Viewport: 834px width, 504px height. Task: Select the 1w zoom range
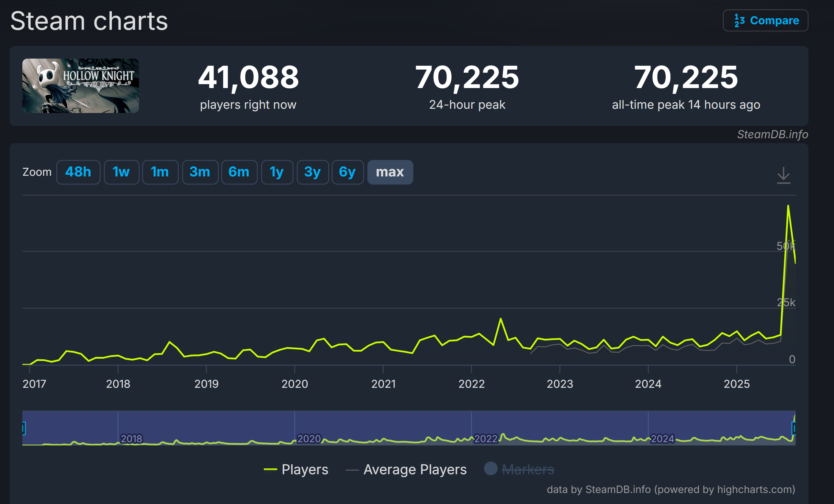click(121, 172)
